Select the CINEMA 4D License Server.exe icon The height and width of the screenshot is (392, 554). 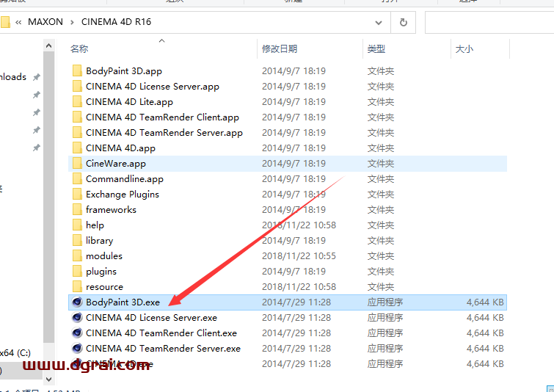77,317
